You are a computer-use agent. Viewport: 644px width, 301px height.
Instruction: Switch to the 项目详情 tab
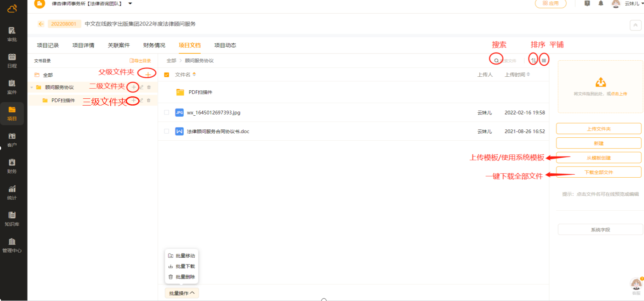pyautogui.click(x=83, y=45)
